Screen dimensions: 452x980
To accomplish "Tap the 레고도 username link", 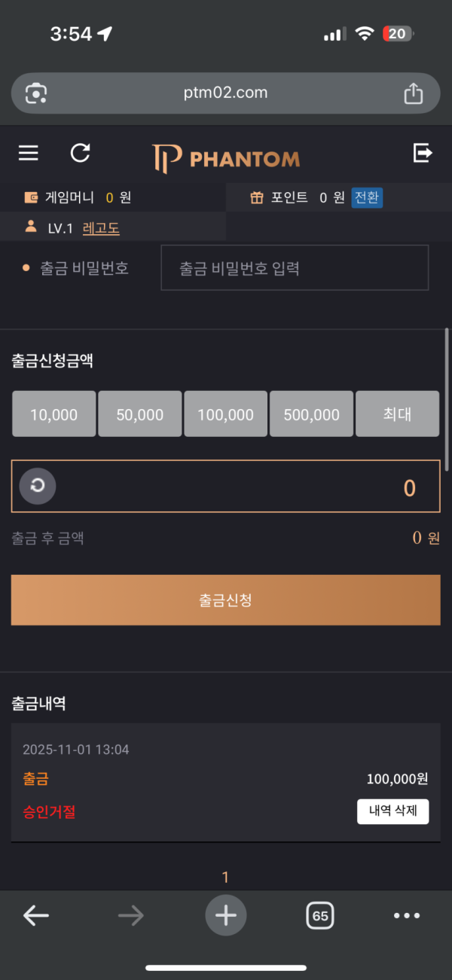I will pos(101,227).
